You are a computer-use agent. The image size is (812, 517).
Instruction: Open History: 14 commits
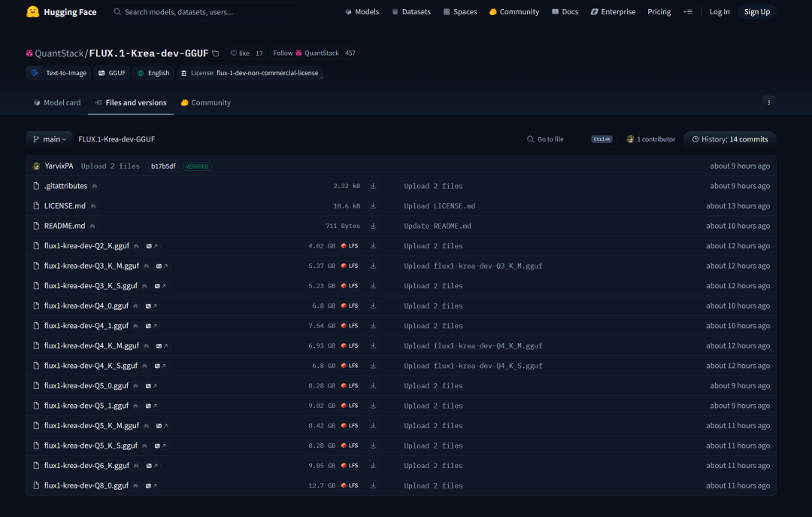click(x=729, y=139)
